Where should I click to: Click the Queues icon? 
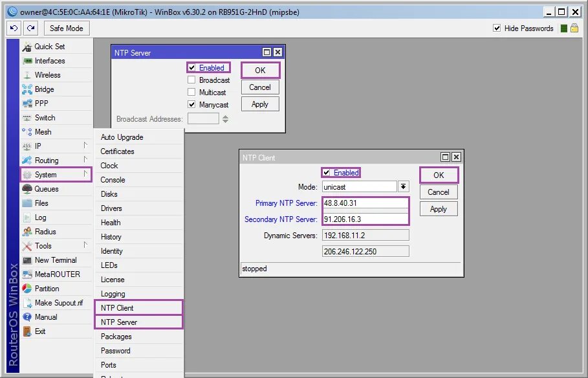tap(27, 189)
